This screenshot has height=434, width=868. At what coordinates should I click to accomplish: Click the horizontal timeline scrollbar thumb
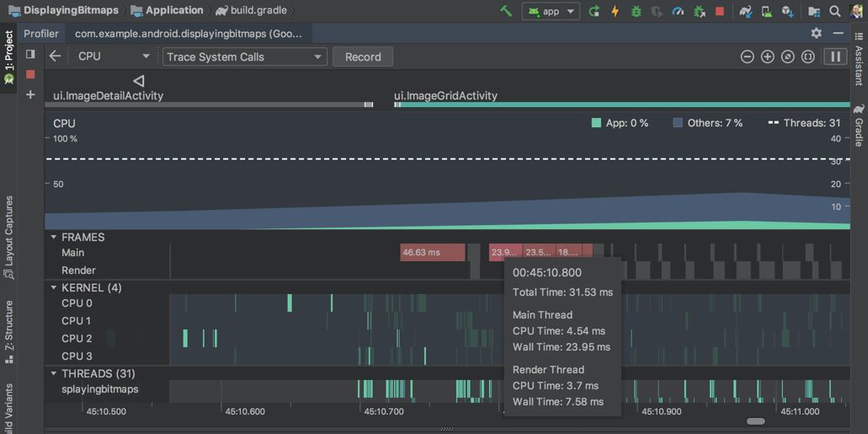pyautogui.click(x=755, y=421)
